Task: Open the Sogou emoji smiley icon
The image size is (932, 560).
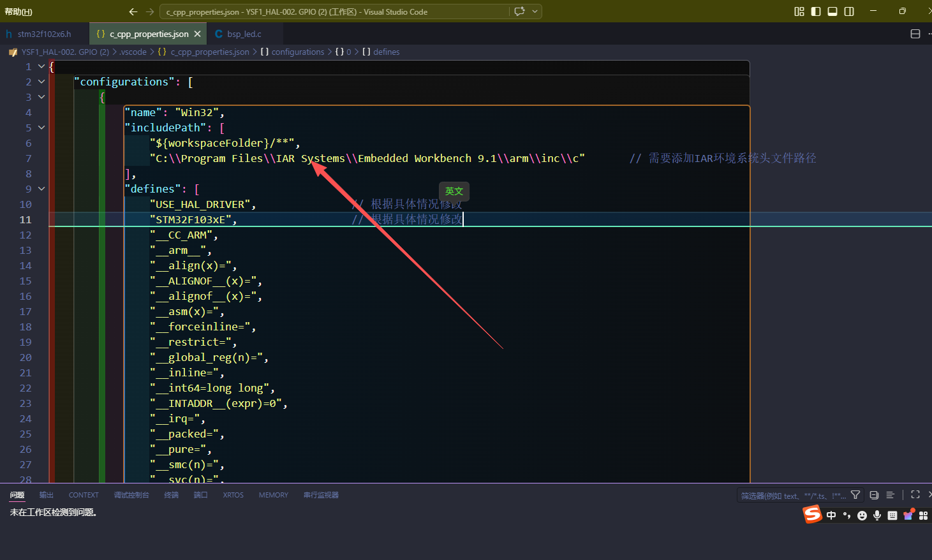Action: click(862, 515)
